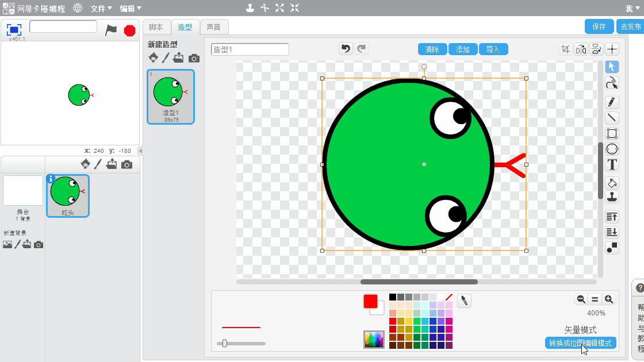
Task: Select the paint bucket fill tool
Action: coord(612,183)
